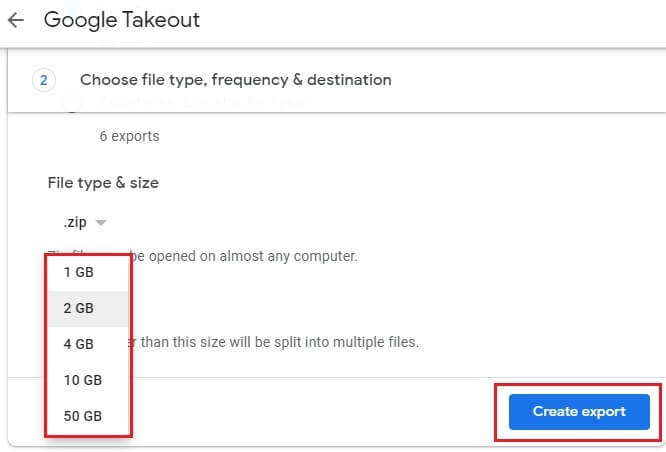Click the step 2 number circle
Viewport: 666px width, 452px height.
pyautogui.click(x=43, y=80)
